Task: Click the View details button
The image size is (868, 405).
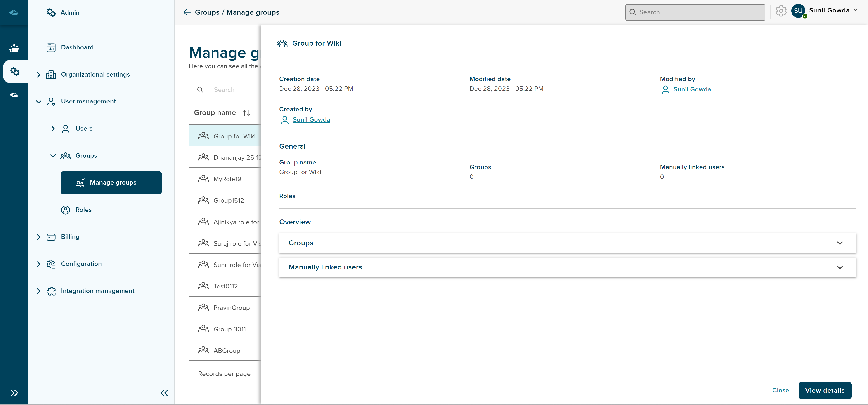Action: 825,391
